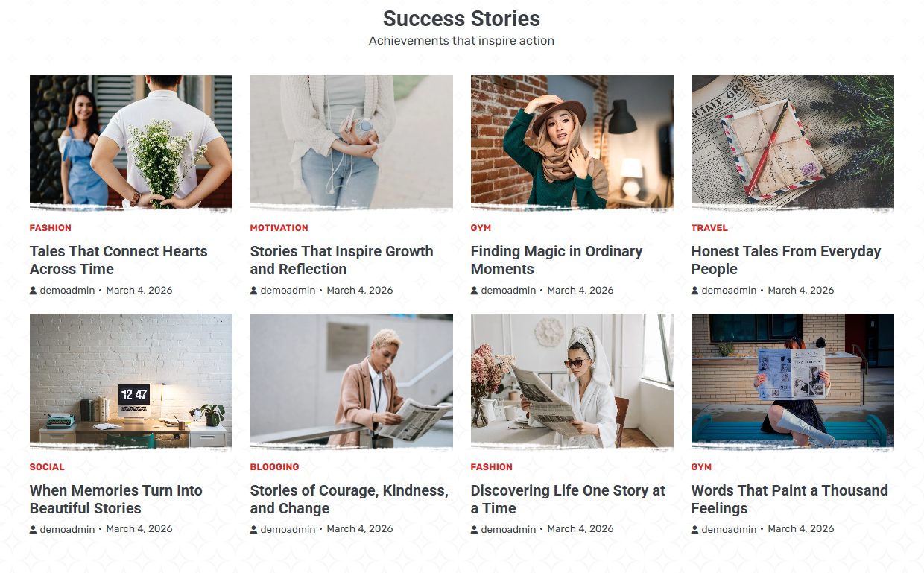
Task: Click the March 4, 2026 date under Stories That Inspire
Action: point(360,291)
